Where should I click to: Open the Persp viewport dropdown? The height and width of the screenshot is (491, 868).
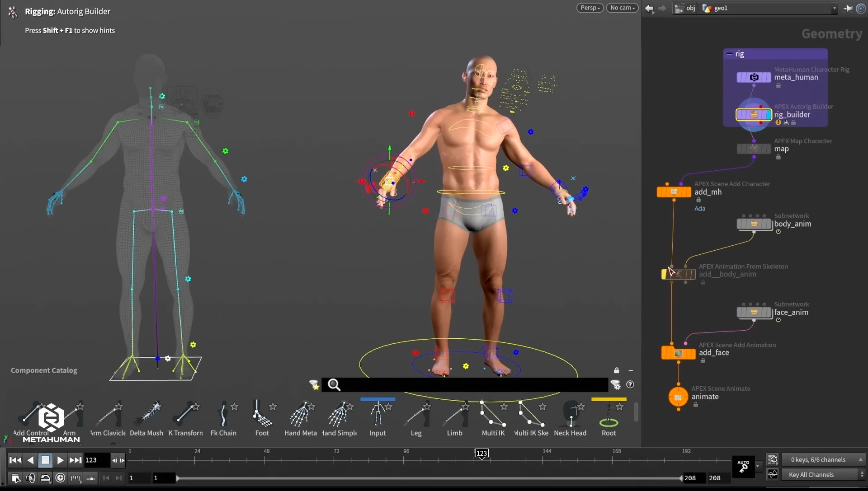(x=590, y=8)
